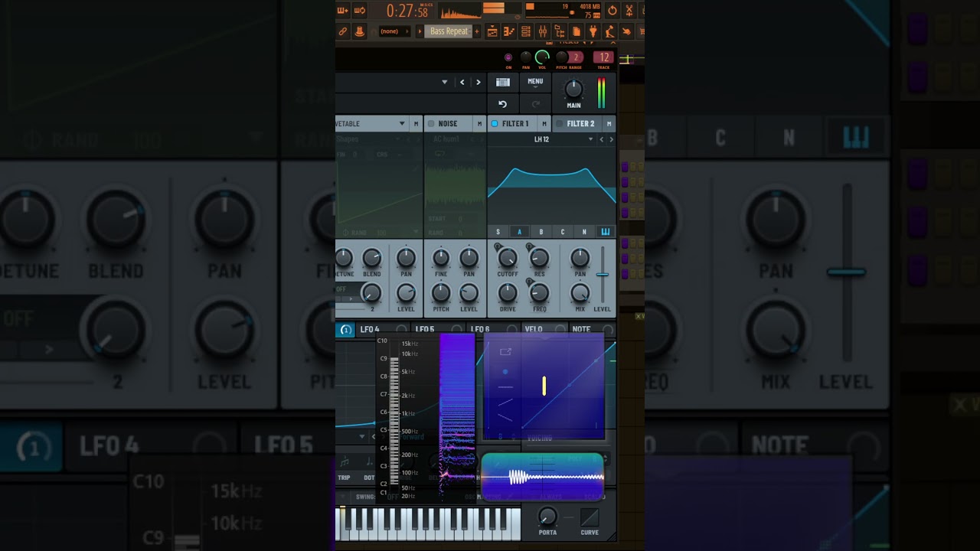The image size is (980, 551).
Task: Click the MAIN volume knob
Action: coord(573,89)
